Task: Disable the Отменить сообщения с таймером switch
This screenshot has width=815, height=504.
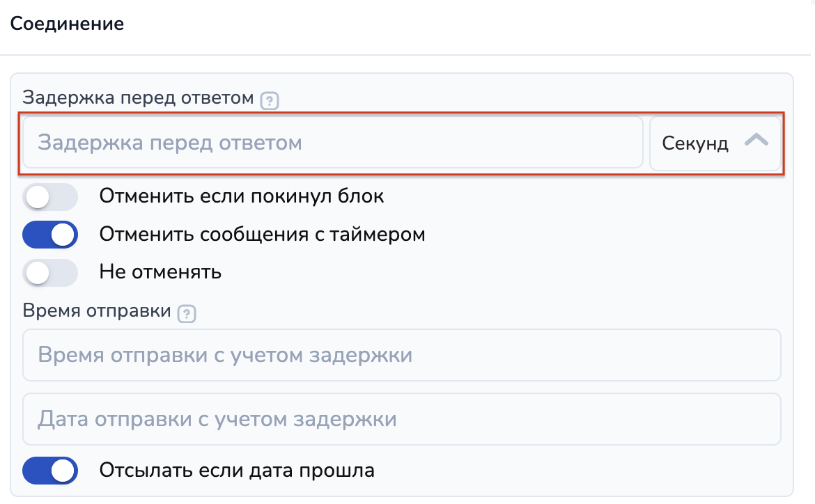Action: (x=49, y=235)
